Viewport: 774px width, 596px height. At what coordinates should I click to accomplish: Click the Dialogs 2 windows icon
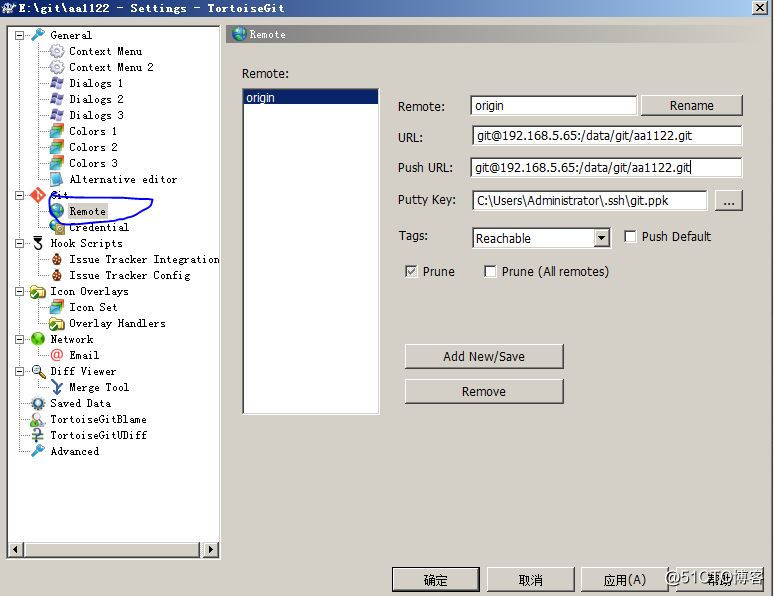57,99
